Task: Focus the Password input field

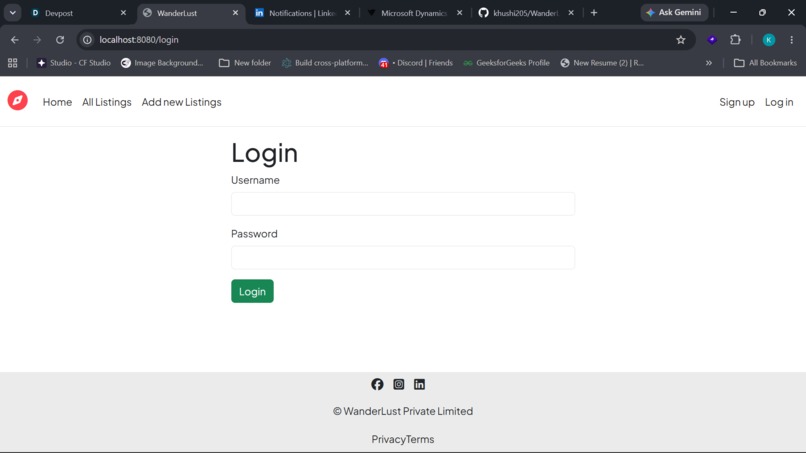Action: tap(403, 257)
